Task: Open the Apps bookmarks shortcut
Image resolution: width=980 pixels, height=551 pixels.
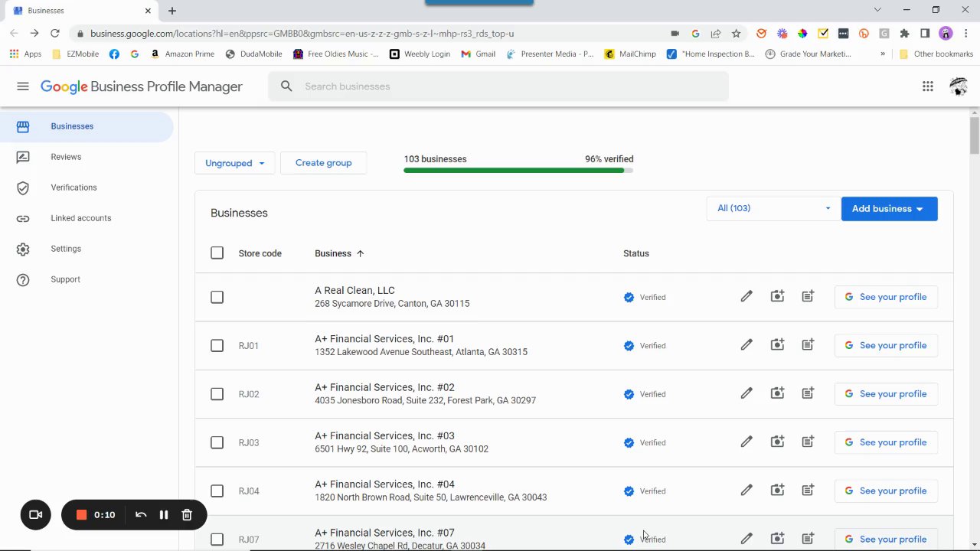Action: [x=25, y=54]
